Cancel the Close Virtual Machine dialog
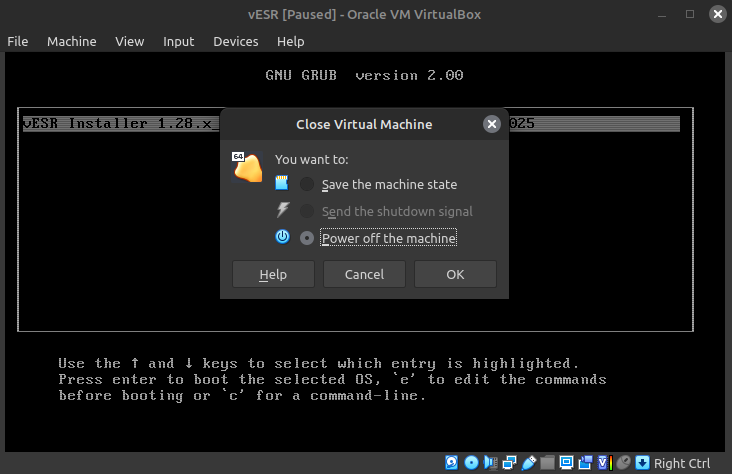The height and width of the screenshot is (474, 732). (x=364, y=274)
